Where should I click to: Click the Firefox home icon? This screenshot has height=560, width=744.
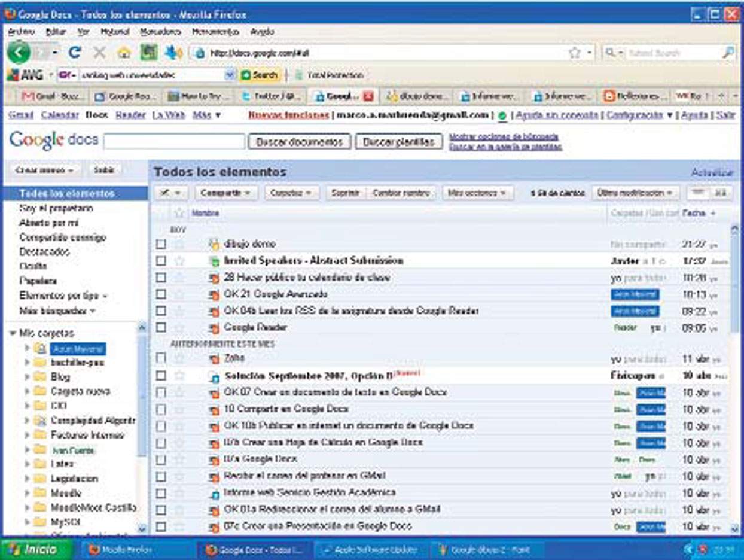coord(124,53)
